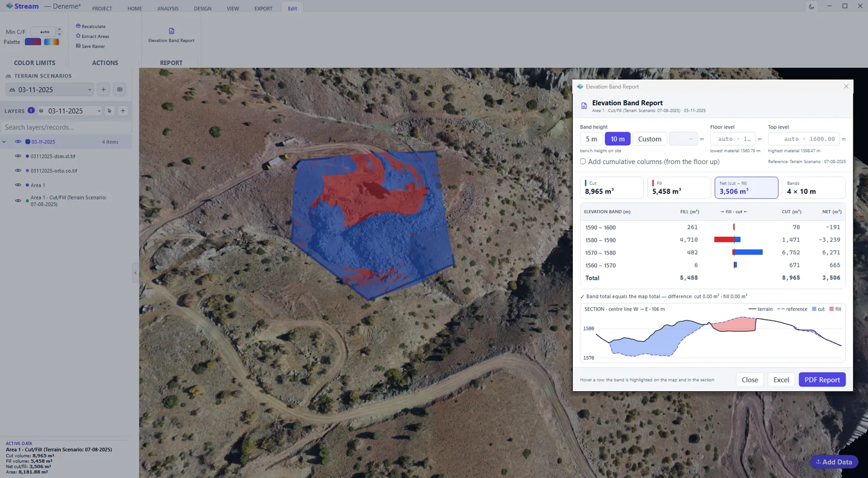Click the Cut 8,965 m³ summary card
This screenshot has width=868, height=478.
coord(611,188)
